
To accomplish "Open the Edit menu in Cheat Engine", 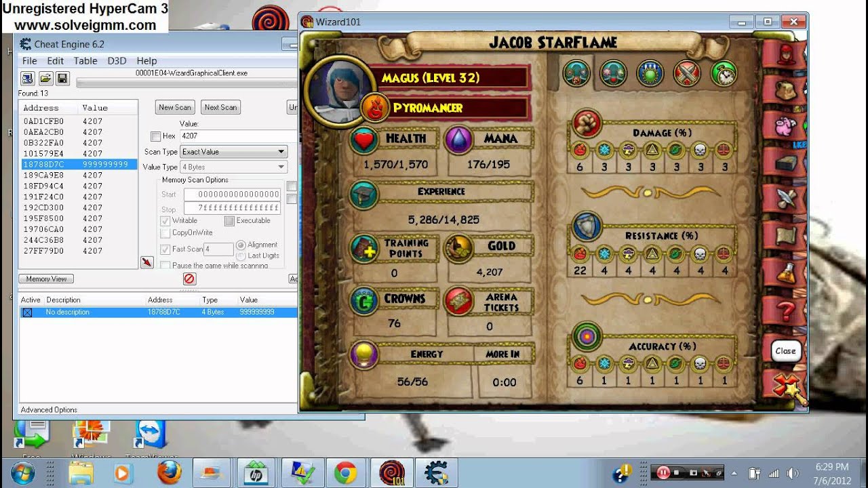I will pos(56,60).
